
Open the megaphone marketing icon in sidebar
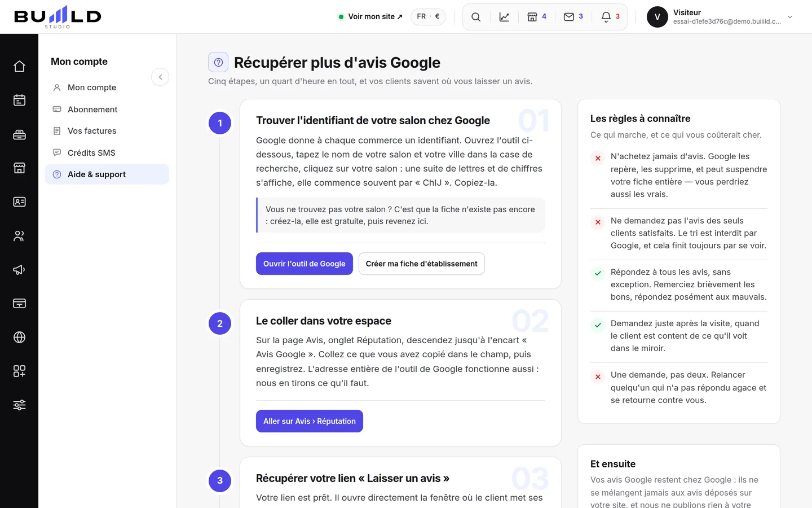click(x=19, y=270)
